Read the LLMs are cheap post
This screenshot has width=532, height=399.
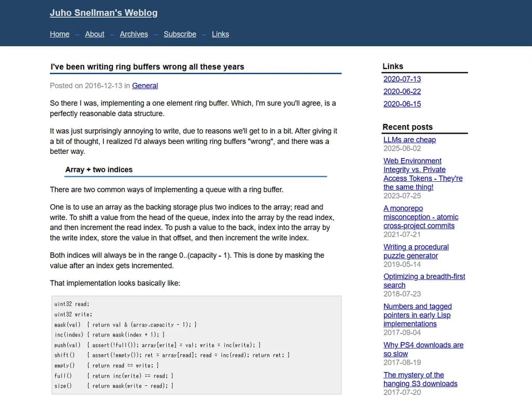409,139
